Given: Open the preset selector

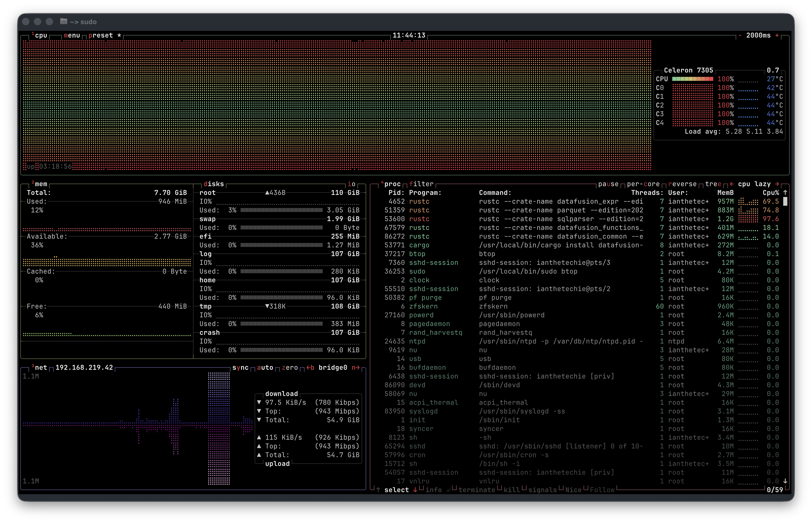Looking at the screenshot, I should click(x=100, y=35).
